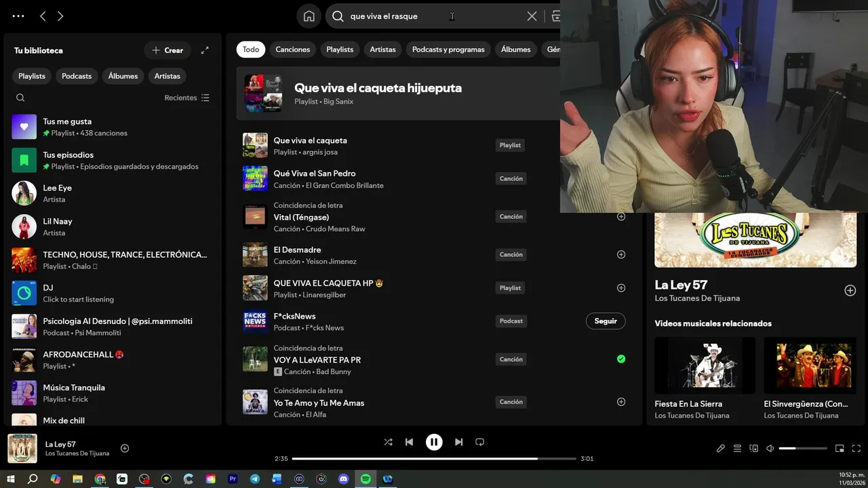This screenshot has height=488, width=868.
Task: Open 'Fiesta En La Sierra' video thumbnail
Action: [x=705, y=365]
